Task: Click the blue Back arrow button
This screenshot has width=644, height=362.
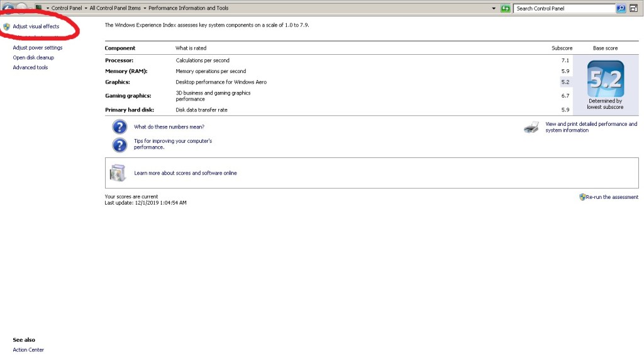Action: [x=8, y=8]
